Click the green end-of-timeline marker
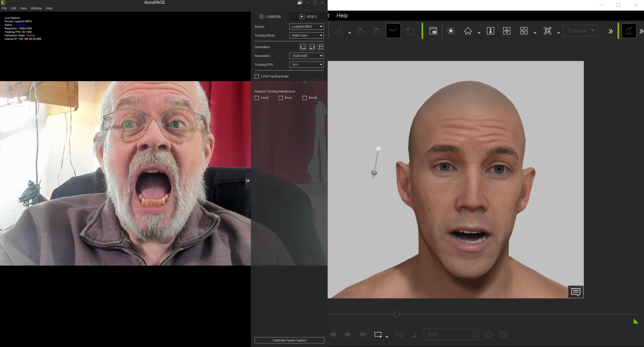 tap(636, 321)
